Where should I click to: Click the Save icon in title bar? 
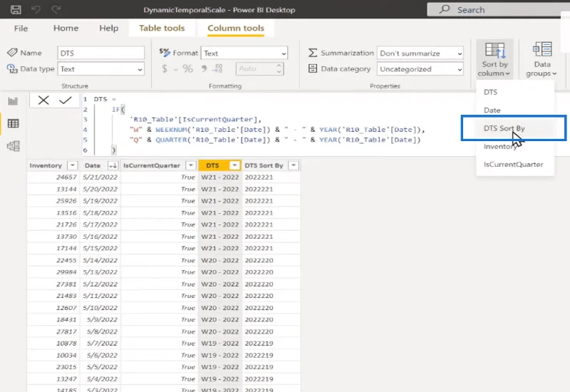click(x=16, y=9)
